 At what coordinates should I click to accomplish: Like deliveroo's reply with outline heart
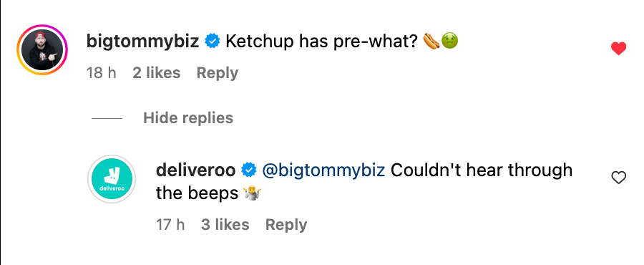(x=619, y=178)
